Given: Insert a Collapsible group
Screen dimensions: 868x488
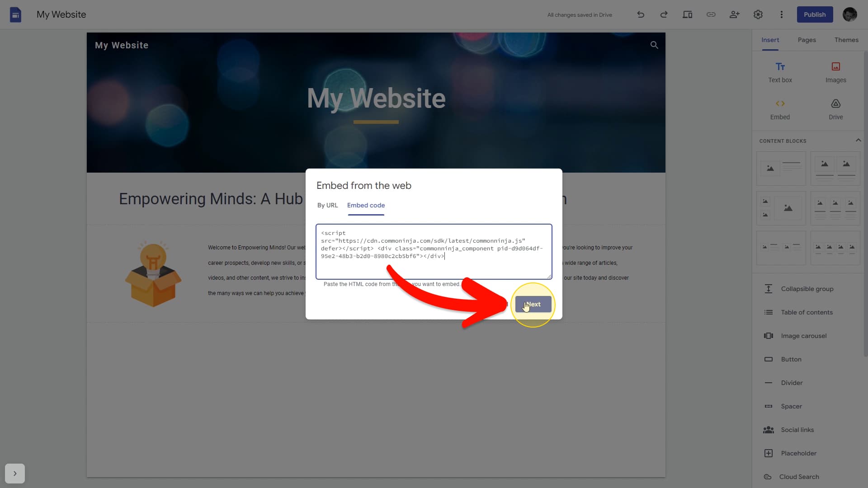Looking at the screenshot, I should click(x=807, y=289).
